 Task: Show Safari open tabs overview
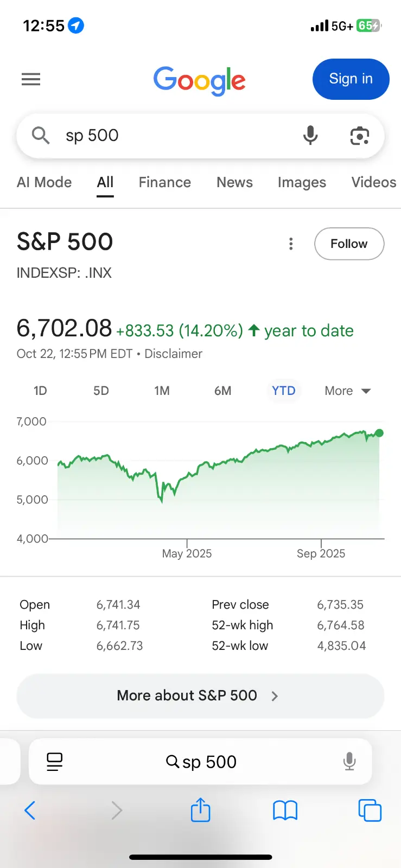click(370, 810)
